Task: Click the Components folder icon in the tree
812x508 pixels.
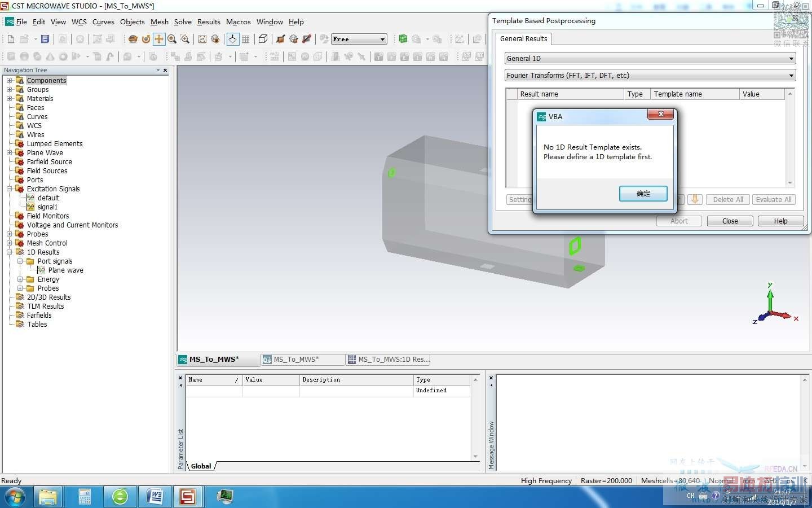Action: (20, 80)
